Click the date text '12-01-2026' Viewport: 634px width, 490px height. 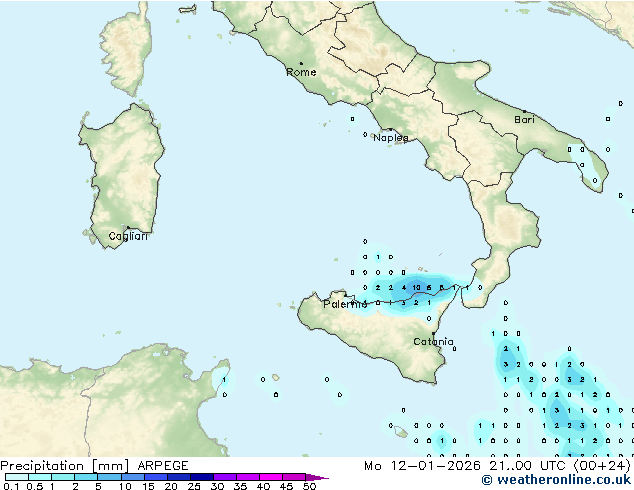click(x=435, y=466)
